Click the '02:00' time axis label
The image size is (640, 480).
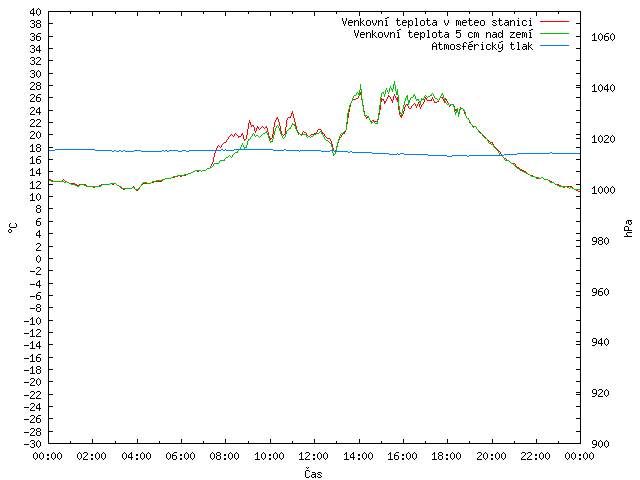tap(92, 456)
